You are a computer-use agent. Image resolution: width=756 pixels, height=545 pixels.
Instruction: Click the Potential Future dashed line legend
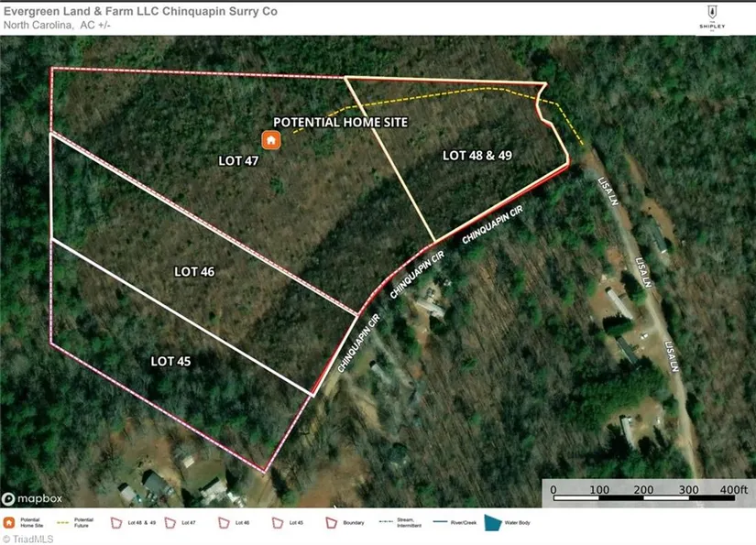(x=63, y=523)
